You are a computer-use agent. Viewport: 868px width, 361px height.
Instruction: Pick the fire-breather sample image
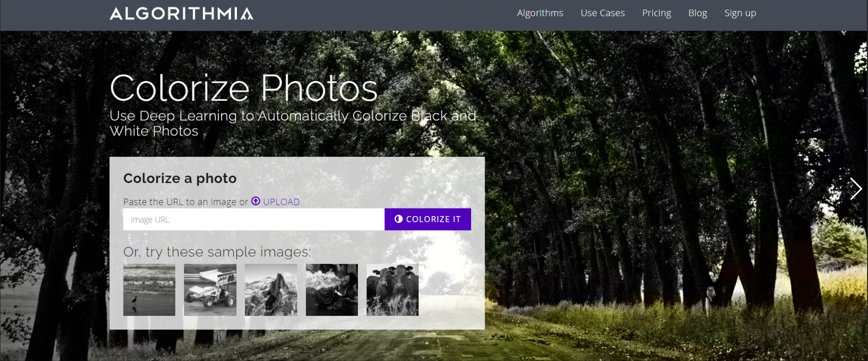(x=332, y=289)
